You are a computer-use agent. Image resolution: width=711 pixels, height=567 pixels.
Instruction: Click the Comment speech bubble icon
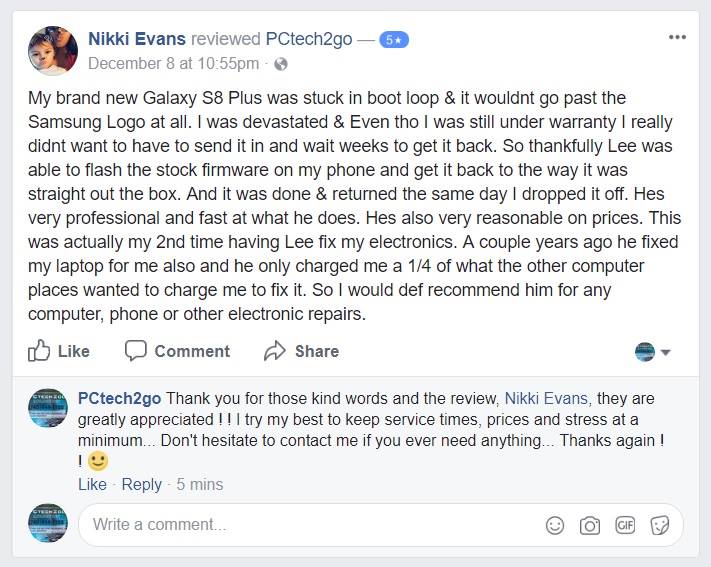136,351
